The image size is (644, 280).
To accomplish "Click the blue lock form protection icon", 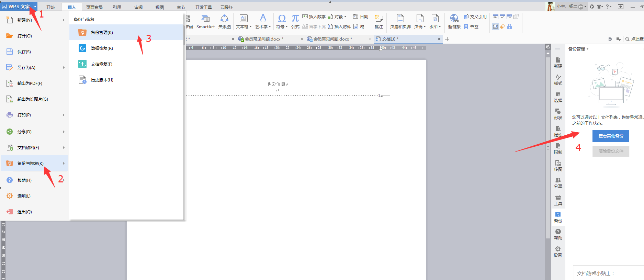I will click(509, 26).
